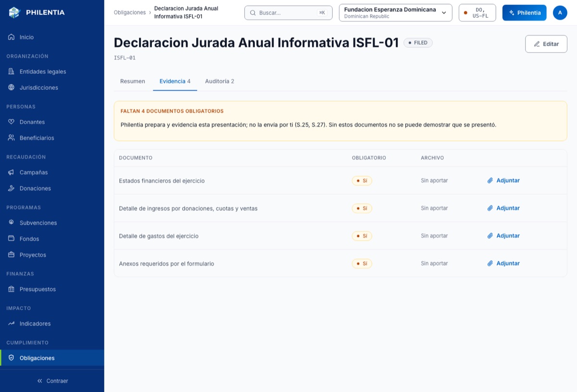Click the Indicadores trend chart icon
This screenshot has width=577, height=392.
tap(12, 324)
